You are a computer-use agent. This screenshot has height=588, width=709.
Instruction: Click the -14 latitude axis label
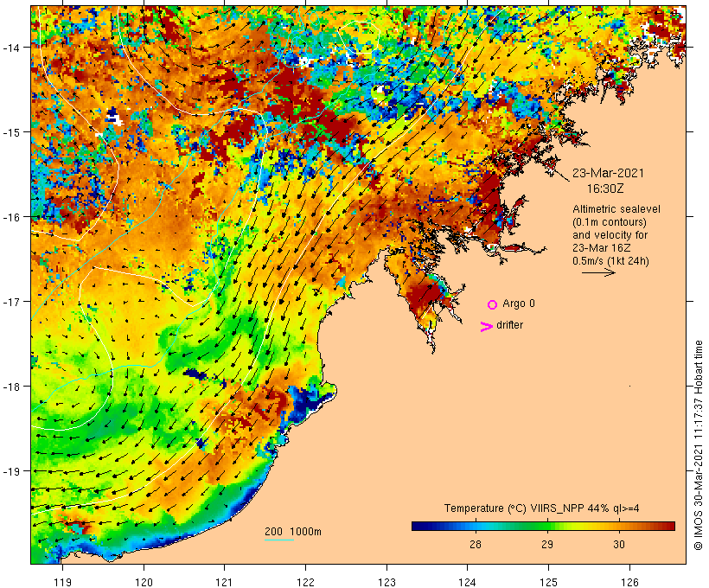pos(11,47)
